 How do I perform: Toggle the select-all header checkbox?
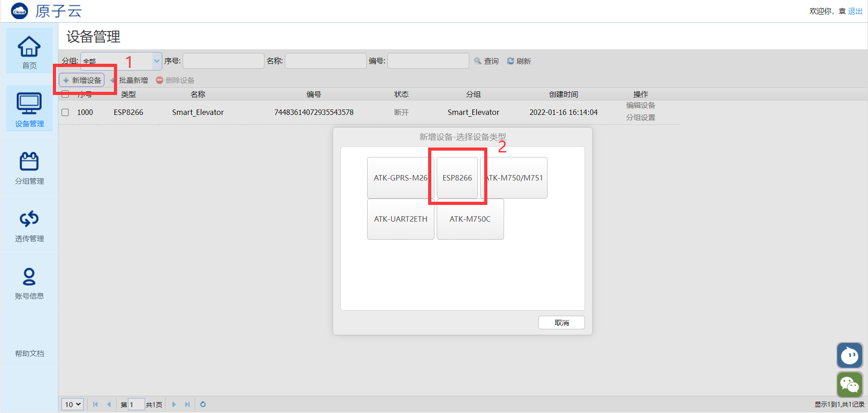(x=65, y=94)
